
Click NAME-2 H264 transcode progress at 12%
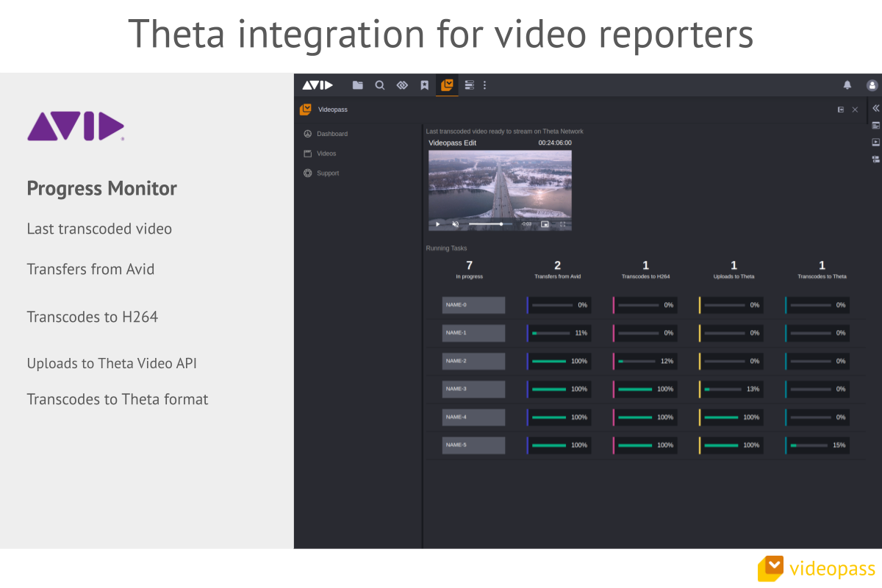click(645, 361)
